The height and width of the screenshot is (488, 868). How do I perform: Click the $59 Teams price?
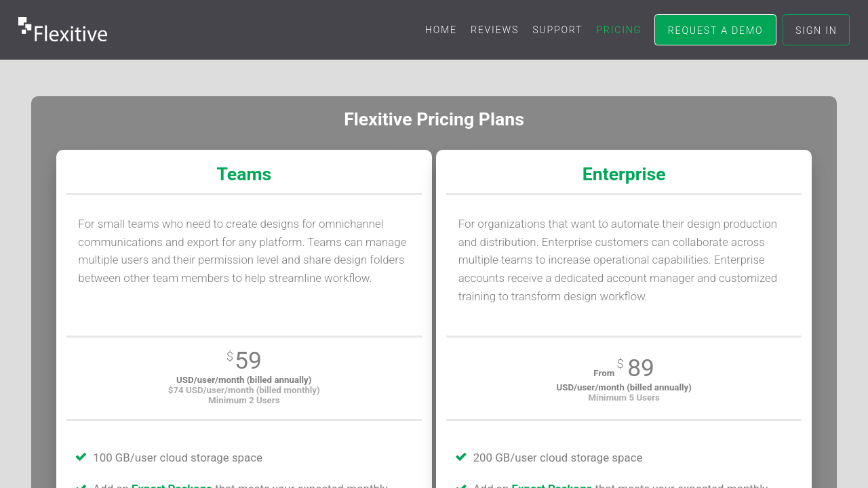coord(248,361)
